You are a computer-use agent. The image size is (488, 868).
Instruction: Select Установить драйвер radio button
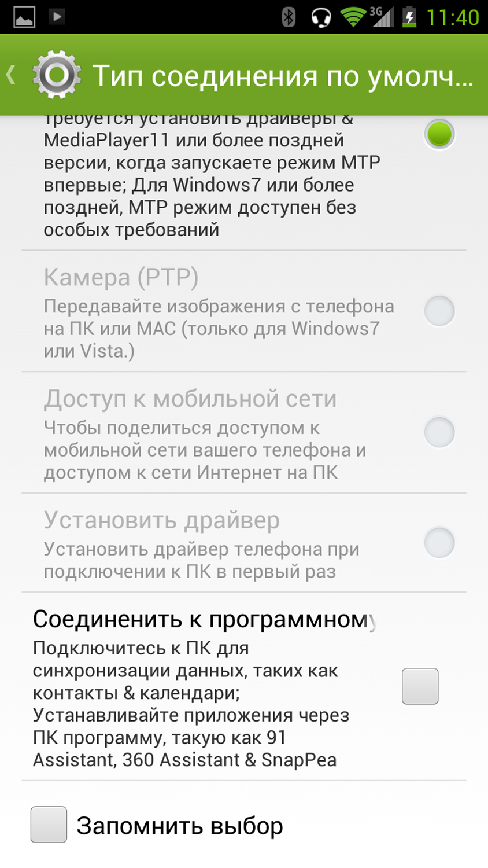click(x=439, y=543)
